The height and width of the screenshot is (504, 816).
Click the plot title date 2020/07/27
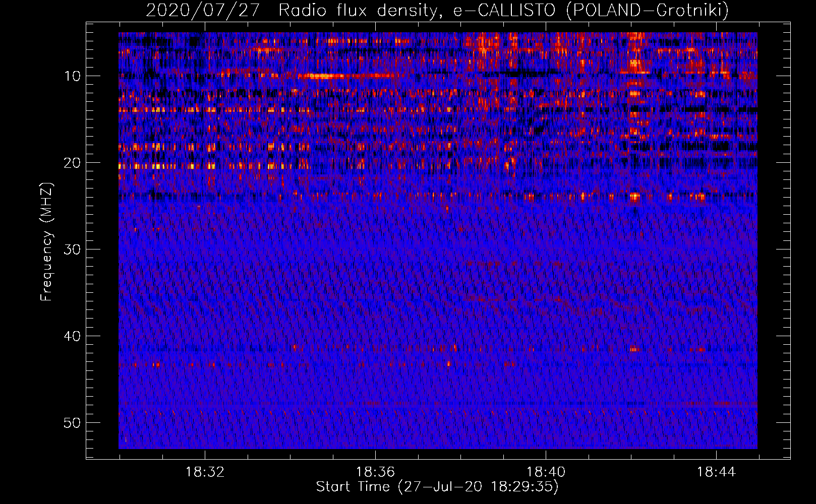[x=203, y=10]
